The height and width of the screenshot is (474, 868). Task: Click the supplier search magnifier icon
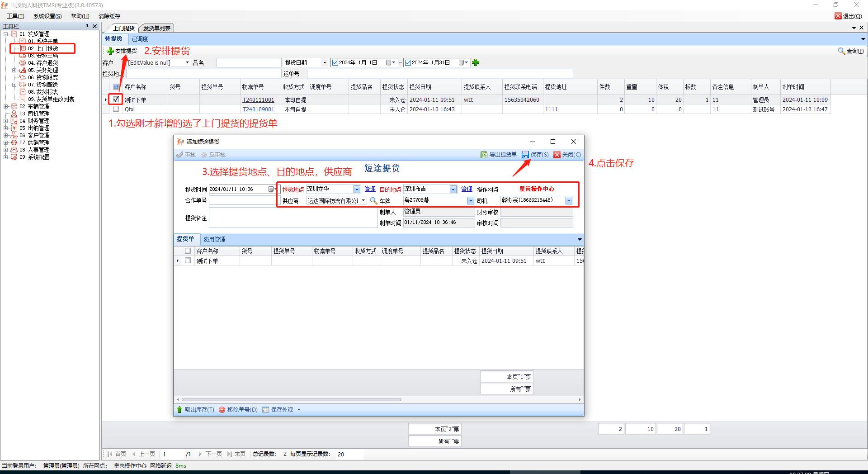(373, 201)
